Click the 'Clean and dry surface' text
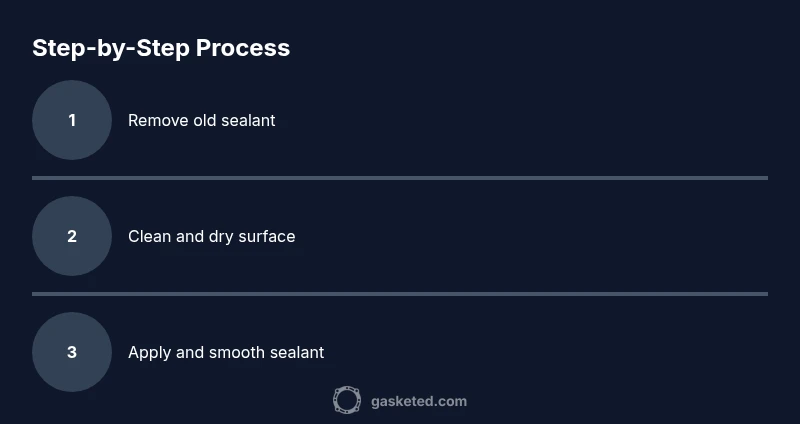Screen dimensions: 800x424 point(211,236)
